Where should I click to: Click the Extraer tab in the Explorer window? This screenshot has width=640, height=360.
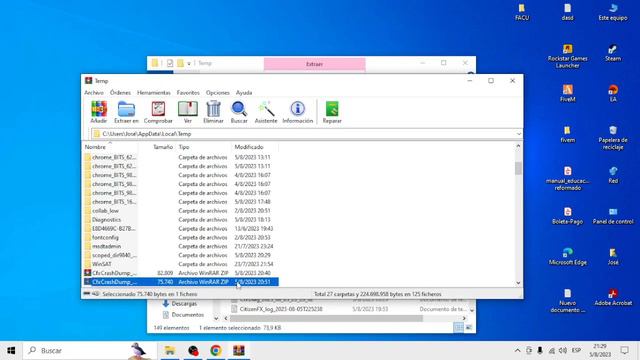pos(314,64)
